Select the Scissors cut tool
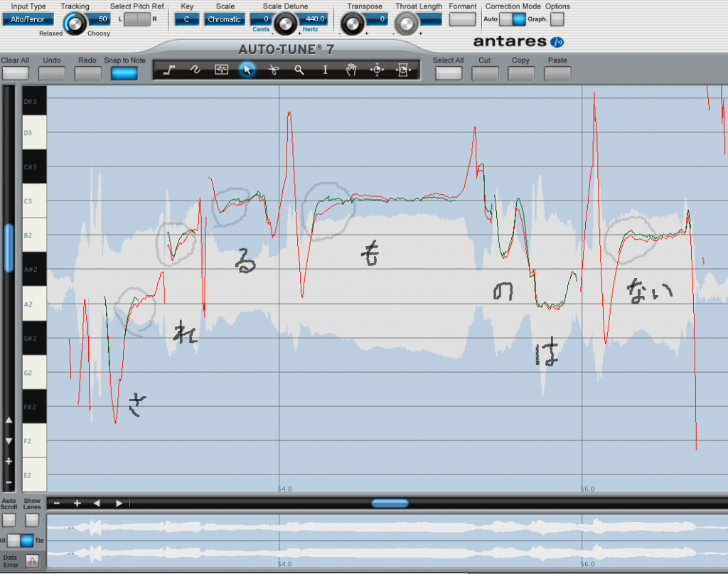Viewport: 728px width, 574px height. point(273,70)
